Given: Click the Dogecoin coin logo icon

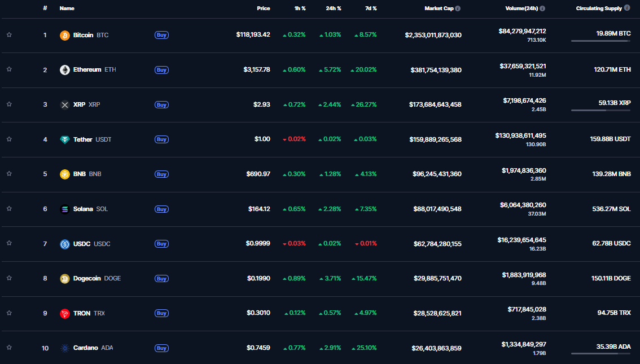Looking at the screenshot, I should pyautogui.click(x=65, y=278).
